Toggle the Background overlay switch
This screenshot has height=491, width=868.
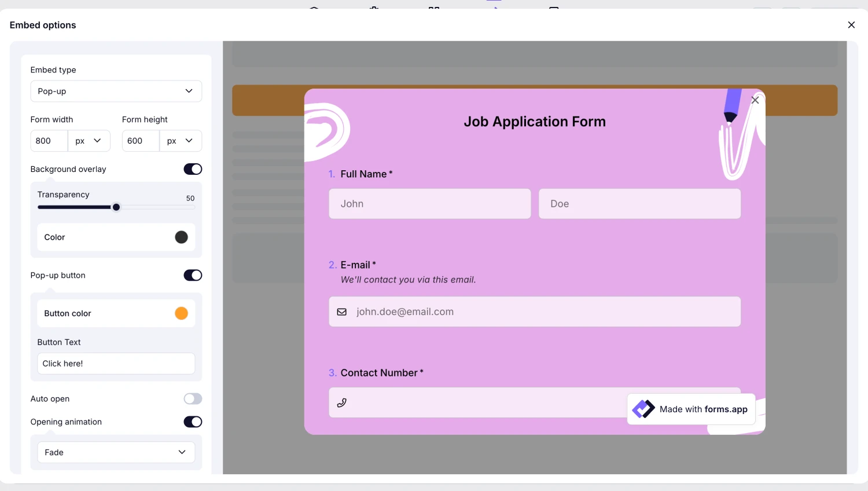point(193,169)
